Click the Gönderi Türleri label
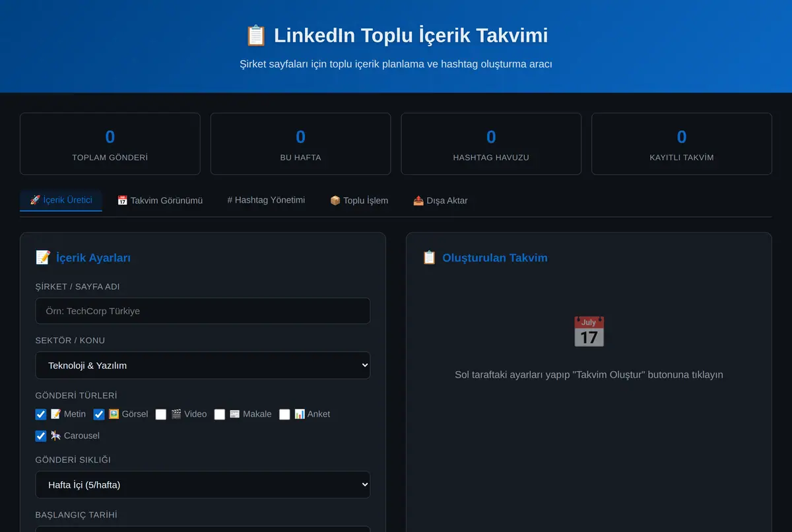 coord(77,395)
